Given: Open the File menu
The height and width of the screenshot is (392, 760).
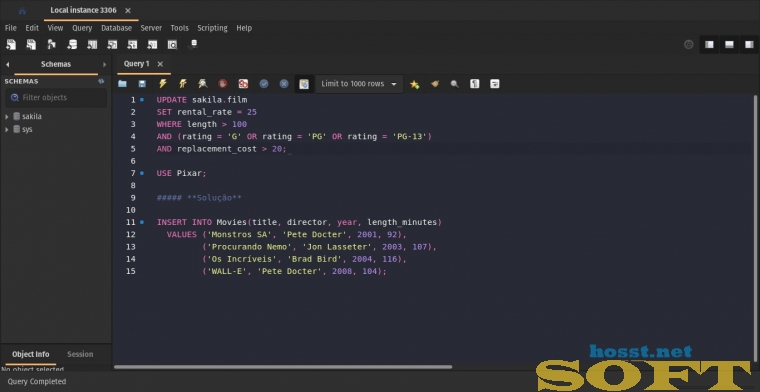Looking at the screenshot, I should (11, 28).
